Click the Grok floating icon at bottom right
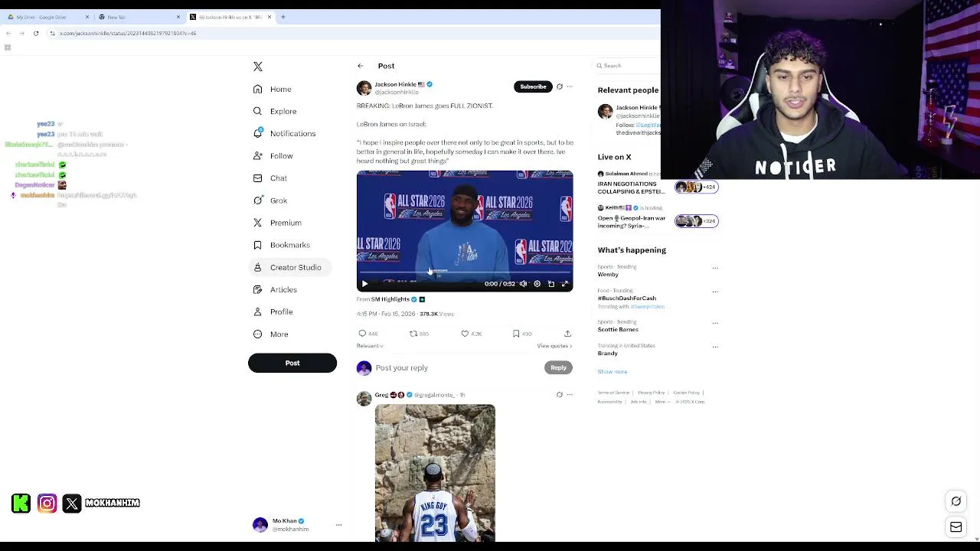This screenshot has height=551, width=980. pyautogui.click(x=956, y=501)
